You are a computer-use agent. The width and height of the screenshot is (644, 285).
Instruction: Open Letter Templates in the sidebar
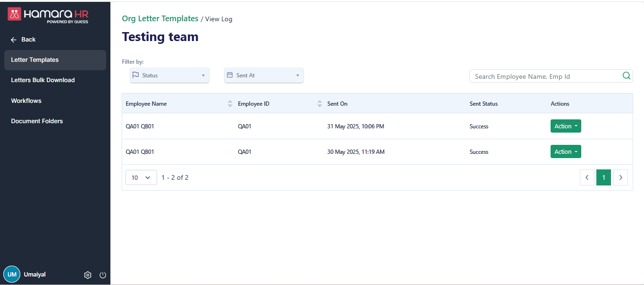tap(35, 60)
